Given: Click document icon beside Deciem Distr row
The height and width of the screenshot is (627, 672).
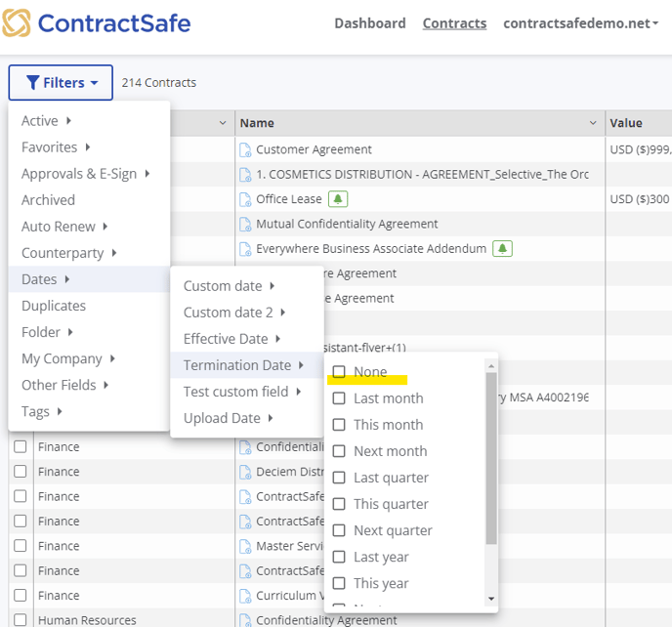Looking at the screenshot, I should tap(245, 472).
